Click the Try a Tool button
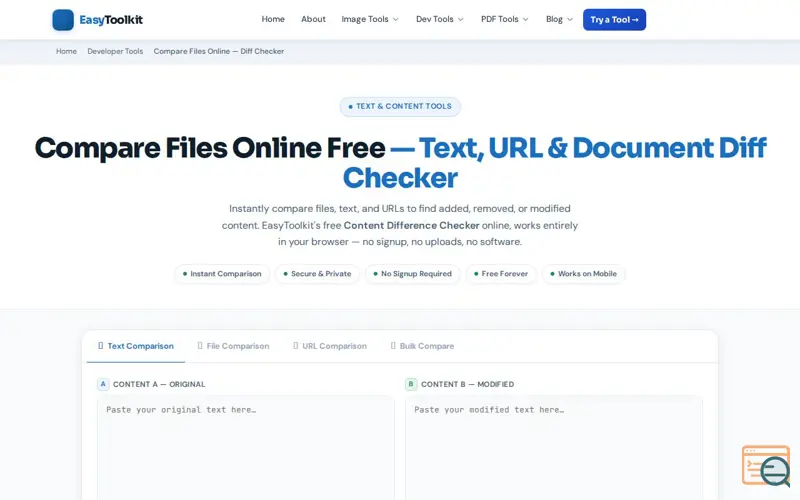 tap(614, 19)
